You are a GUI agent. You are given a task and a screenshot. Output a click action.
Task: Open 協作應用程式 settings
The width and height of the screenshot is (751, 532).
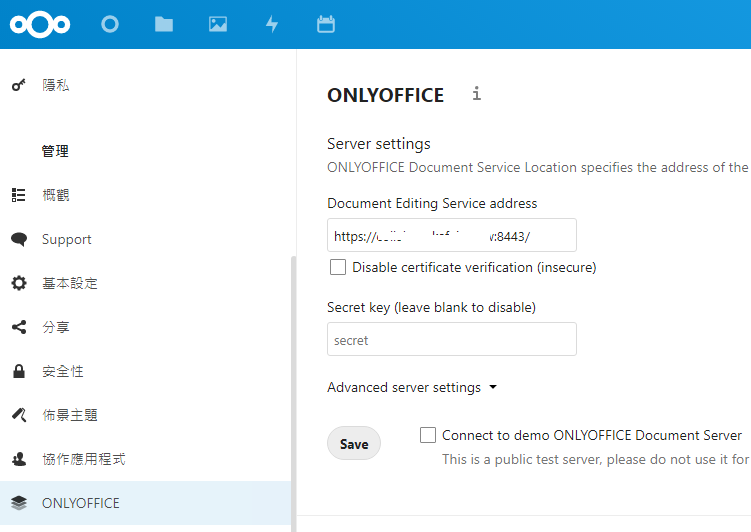tap(146, 459)
